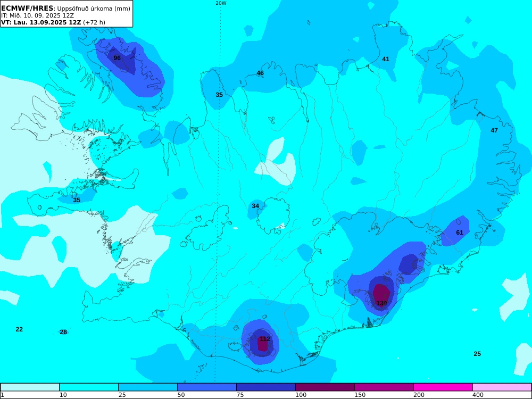Click the 41 mm value in northeast
Screen dimensions: 532x399
[386, 59]
